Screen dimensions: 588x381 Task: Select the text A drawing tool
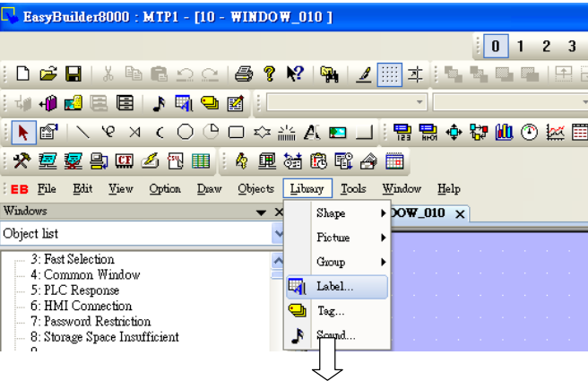(x=312, y=133)
